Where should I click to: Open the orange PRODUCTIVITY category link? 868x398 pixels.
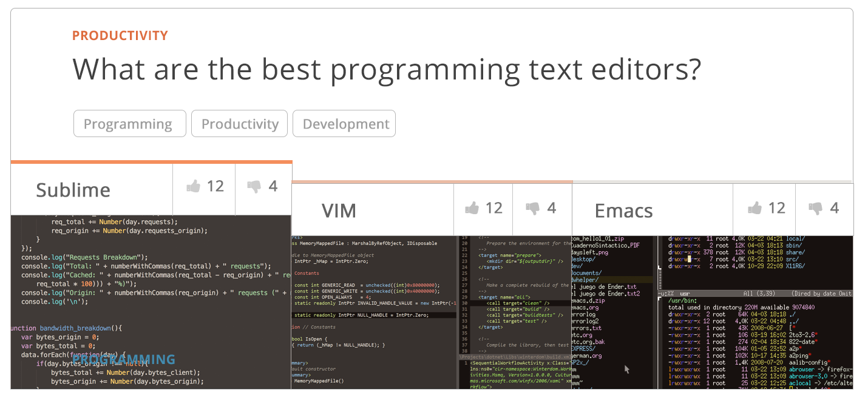(120, 36)
